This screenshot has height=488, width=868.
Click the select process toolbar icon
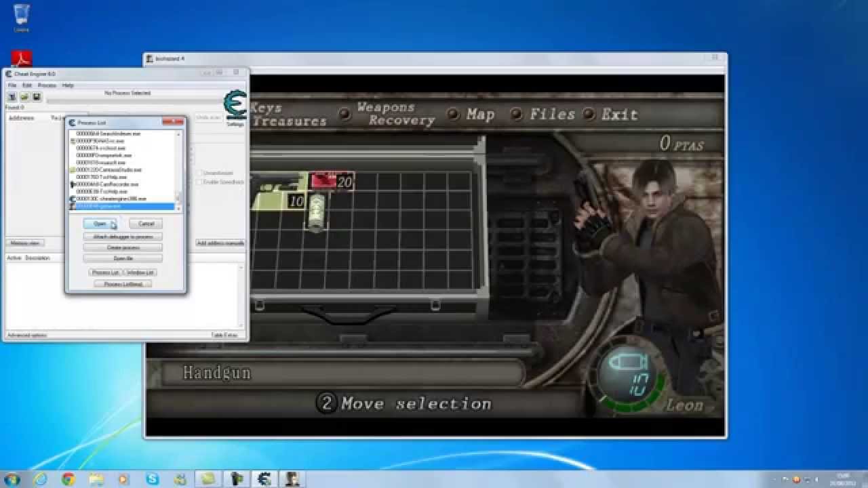(12, 97)
